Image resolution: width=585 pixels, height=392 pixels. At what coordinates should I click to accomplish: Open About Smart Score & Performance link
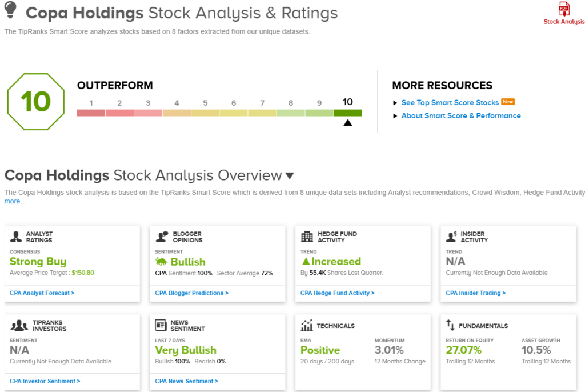click(x=461, y=116)
